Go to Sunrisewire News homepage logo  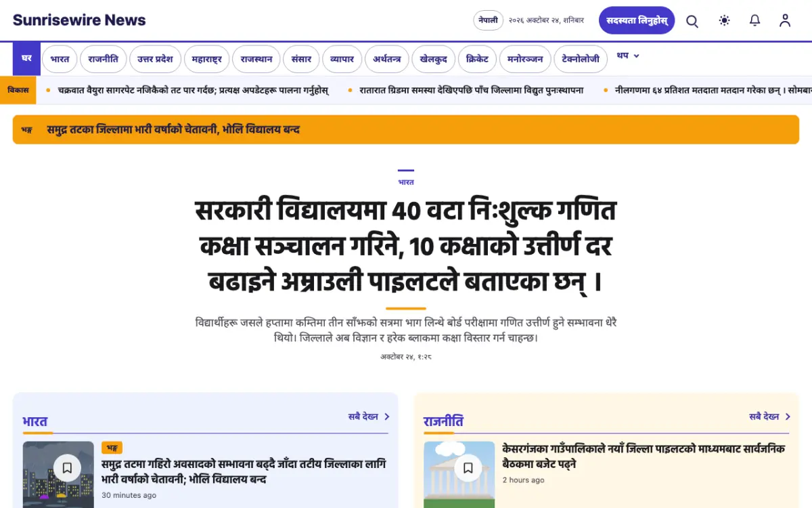pos(79,20)
